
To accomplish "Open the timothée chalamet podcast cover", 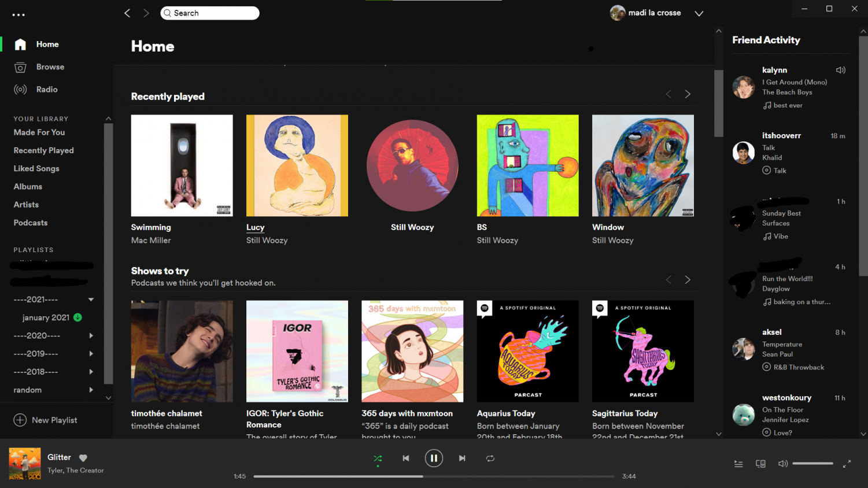I will point(182,351).
